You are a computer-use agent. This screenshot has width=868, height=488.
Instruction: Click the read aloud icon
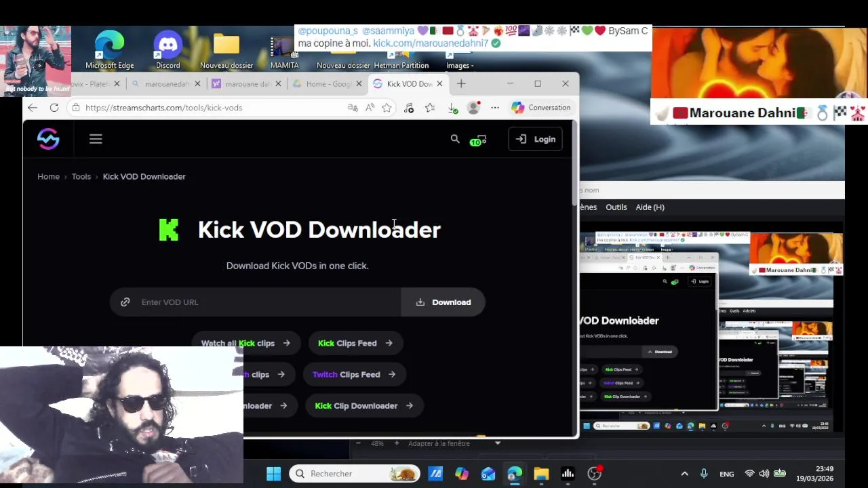click(370, 108)
